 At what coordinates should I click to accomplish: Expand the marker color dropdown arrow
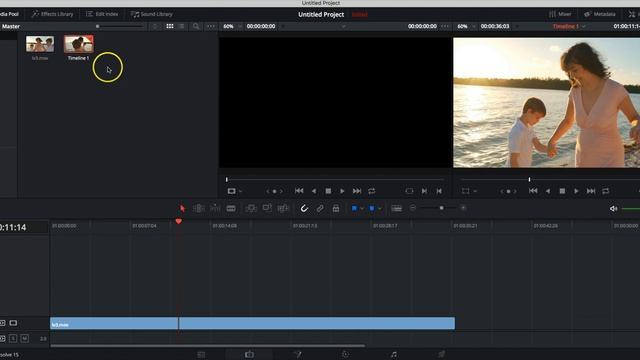(380, 209)
